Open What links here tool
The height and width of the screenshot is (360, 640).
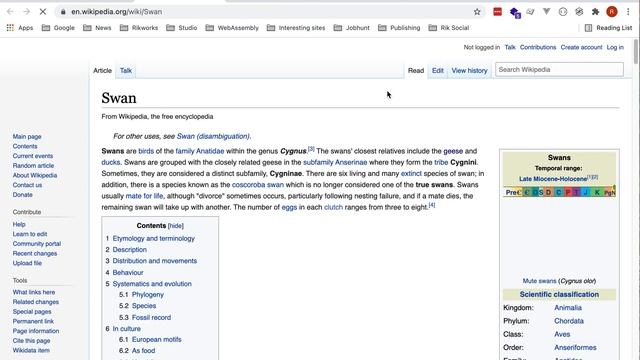34,292
